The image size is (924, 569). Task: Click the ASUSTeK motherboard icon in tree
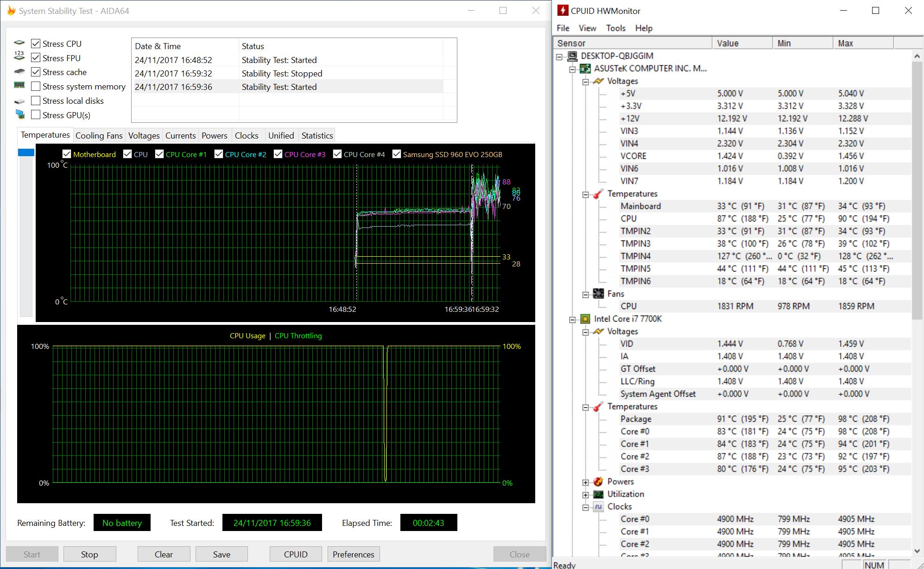click(586, 69)
